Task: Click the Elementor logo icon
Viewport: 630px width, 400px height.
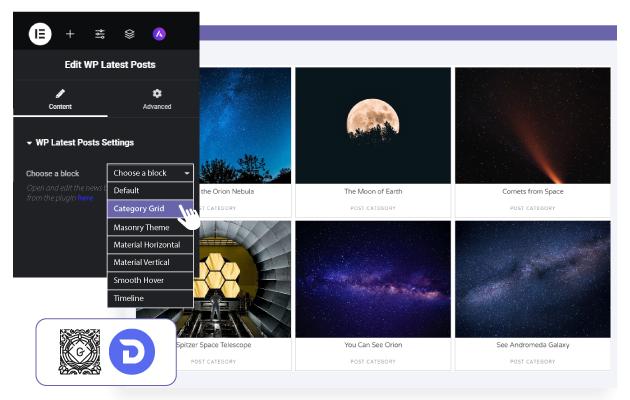Action: (40, 33)
